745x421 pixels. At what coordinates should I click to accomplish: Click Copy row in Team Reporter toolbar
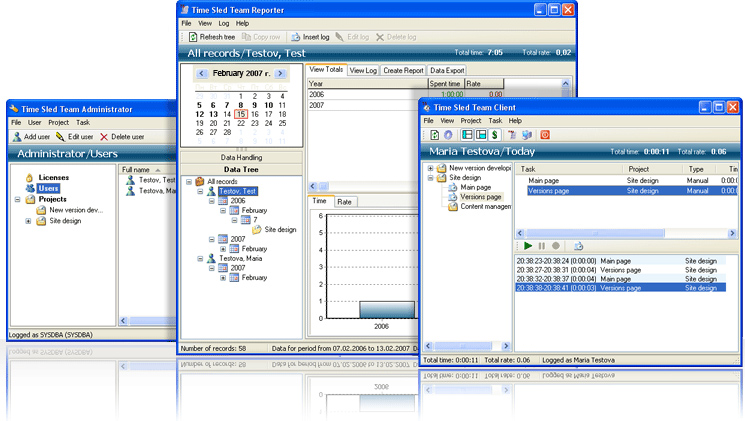[261, 37]
